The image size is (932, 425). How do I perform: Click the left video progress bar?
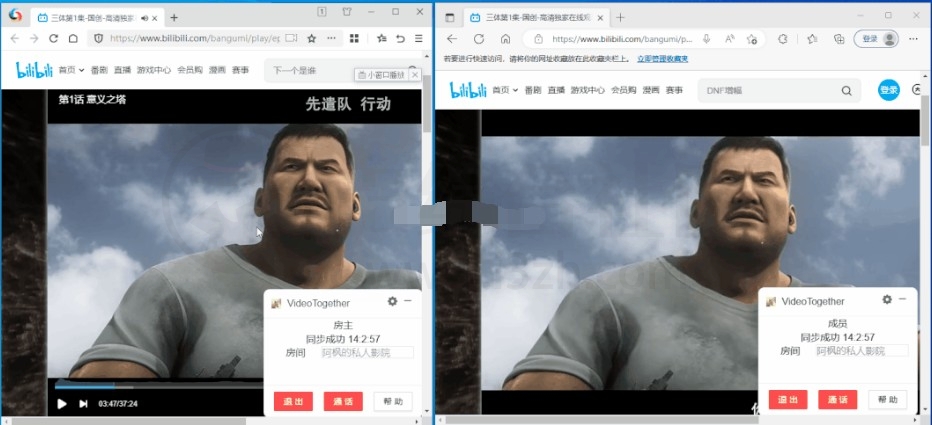pyautogui.click(x=159, y=386)
